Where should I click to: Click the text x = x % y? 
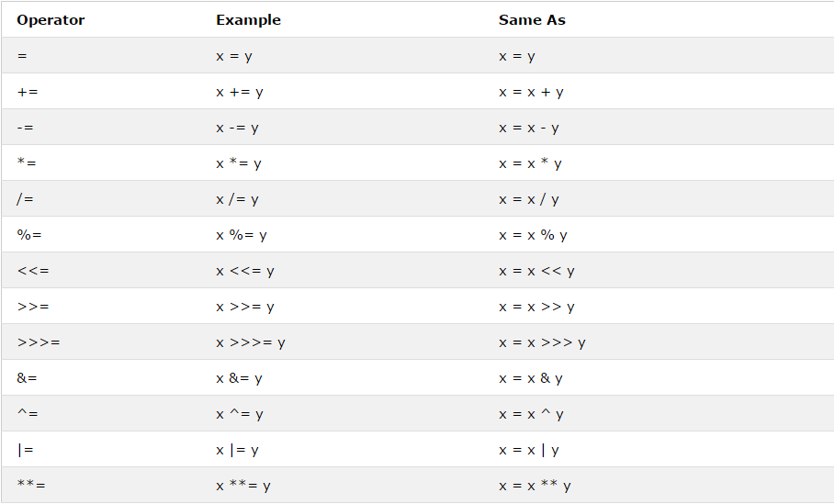coord(533,236)
